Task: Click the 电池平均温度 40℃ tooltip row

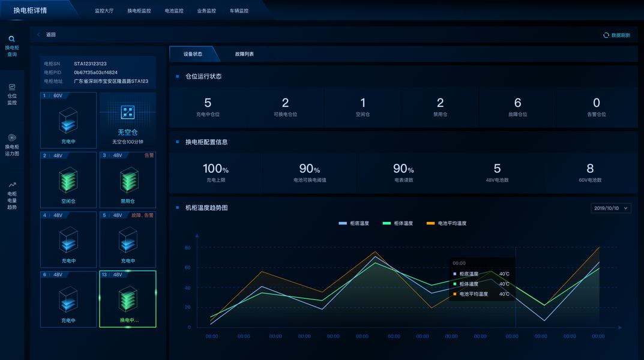Action: coord(481,294)
